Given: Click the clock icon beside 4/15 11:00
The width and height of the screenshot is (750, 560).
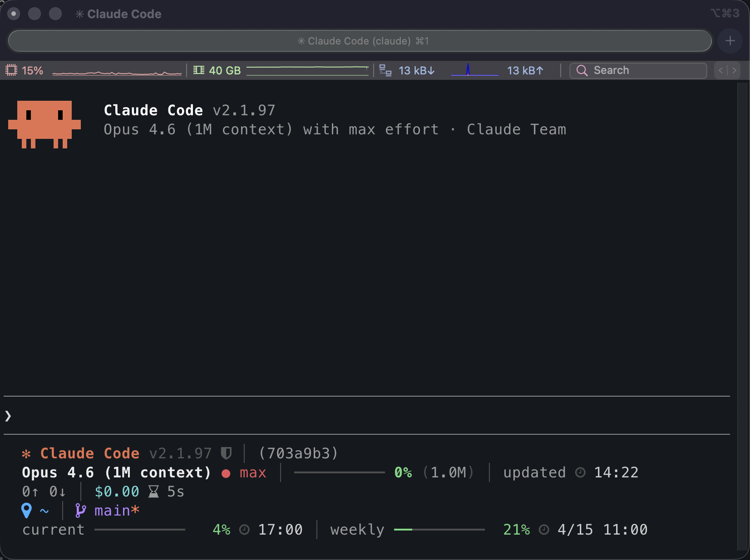Looking at the screenshot, I should 544,530.
